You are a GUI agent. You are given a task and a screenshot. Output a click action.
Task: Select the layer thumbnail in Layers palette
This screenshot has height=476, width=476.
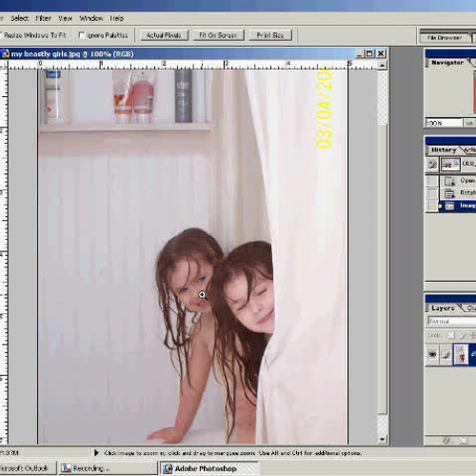(x=461, y=354)
